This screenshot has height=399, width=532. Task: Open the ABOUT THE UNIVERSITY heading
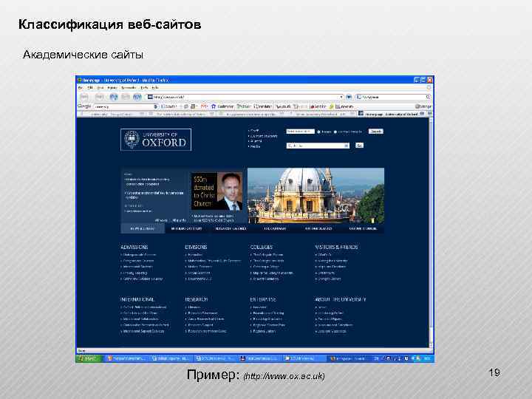(x=341, y=299)
